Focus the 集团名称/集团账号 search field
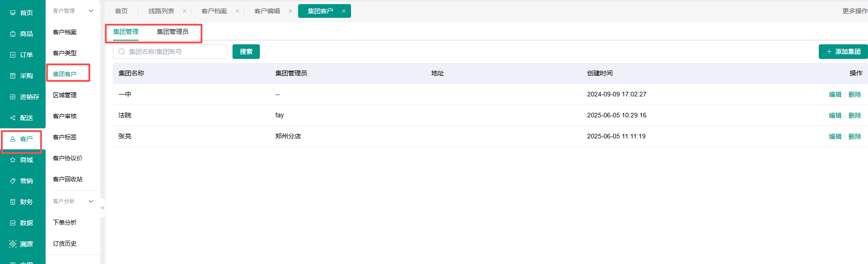This screenshot has width=868, height=264. [x=170, y=52]
